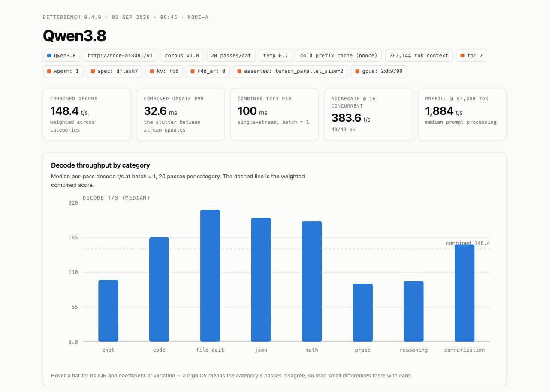Click the 'combined 148.4' dashed line label
This screenshot has width=549, height=392.
click(468, 243)
